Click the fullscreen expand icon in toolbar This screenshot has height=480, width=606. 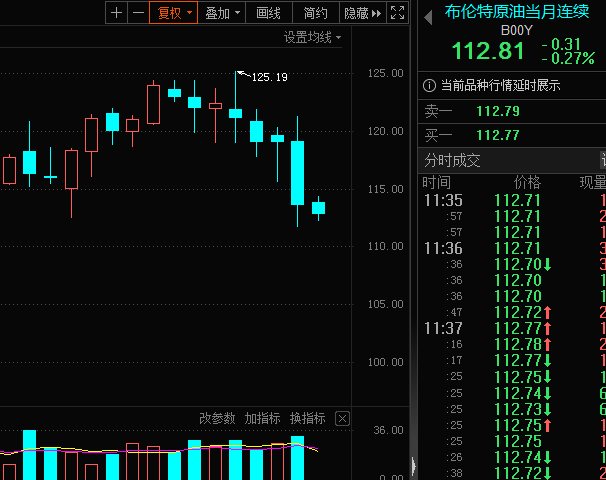pyautogui.click(x=398, y=13)
